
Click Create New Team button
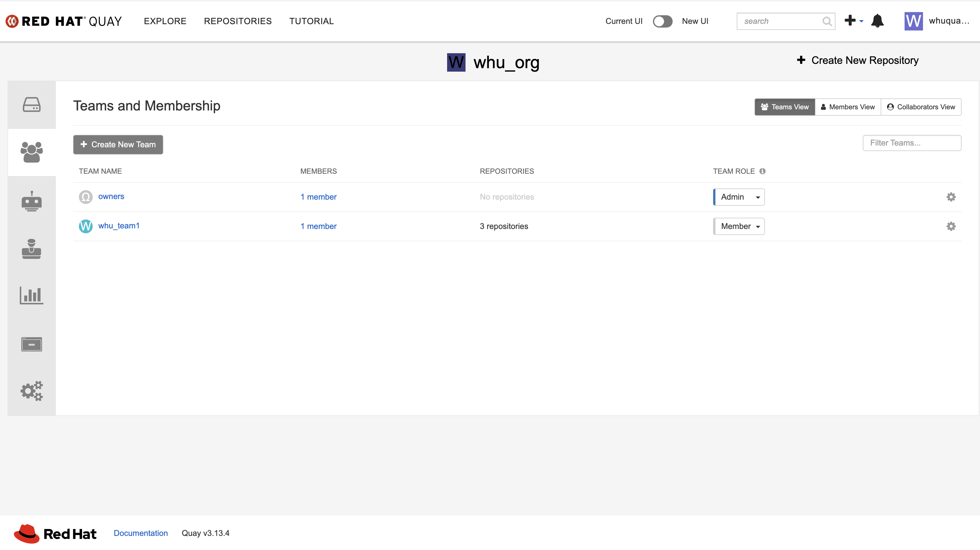(x=118, y=144)
